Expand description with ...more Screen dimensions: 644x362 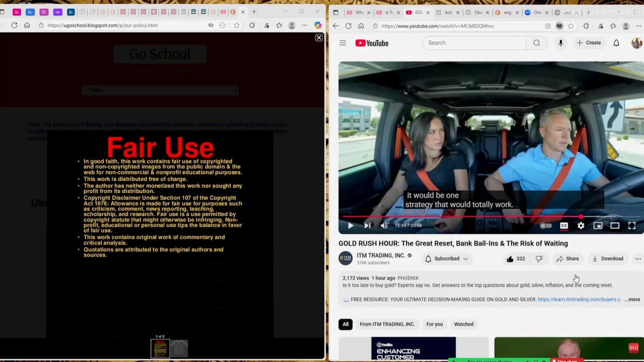click(632, 299)
